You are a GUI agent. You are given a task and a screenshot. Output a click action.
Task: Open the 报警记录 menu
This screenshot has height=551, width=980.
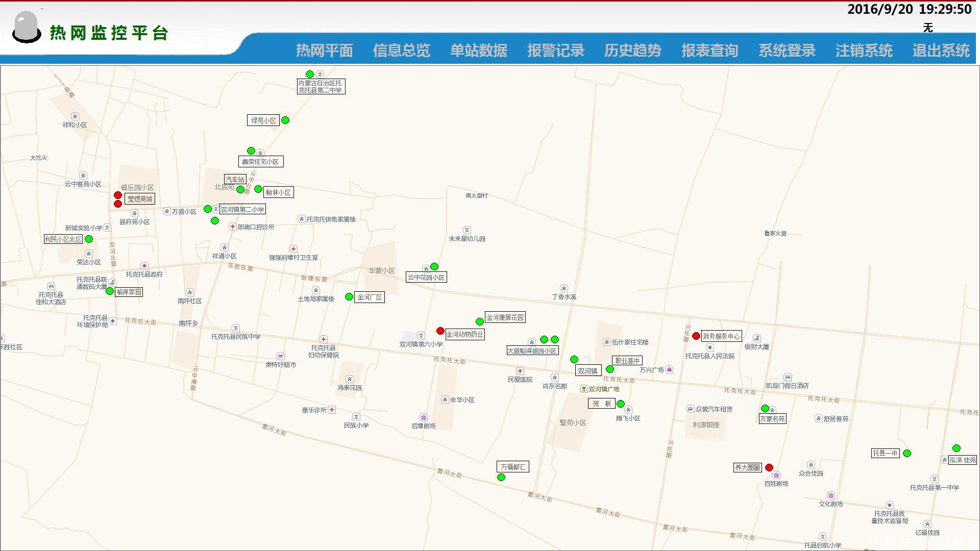point(556,51)
